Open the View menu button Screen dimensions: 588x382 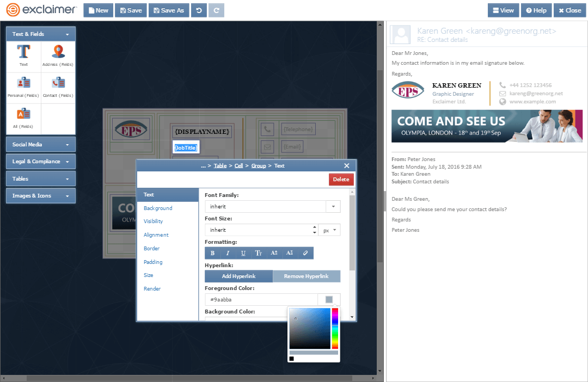(x=503, y=10)
